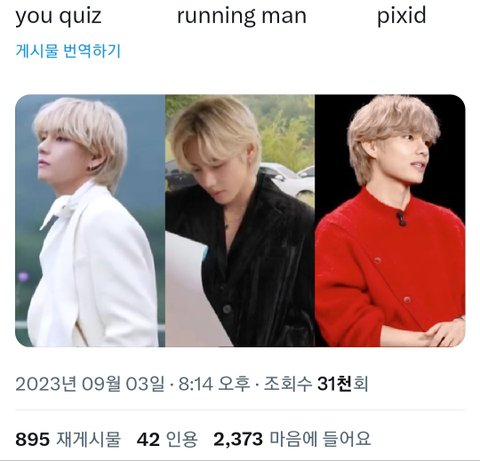
Task: Click the 조회수 31천회 view count
Action: (316, 384)
